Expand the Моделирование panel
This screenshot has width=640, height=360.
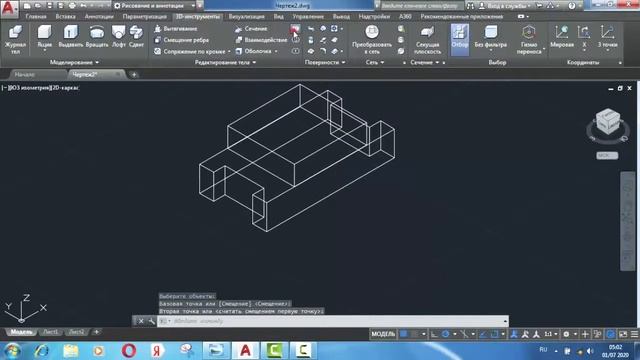pyautogui.click(x=74, y=62)
